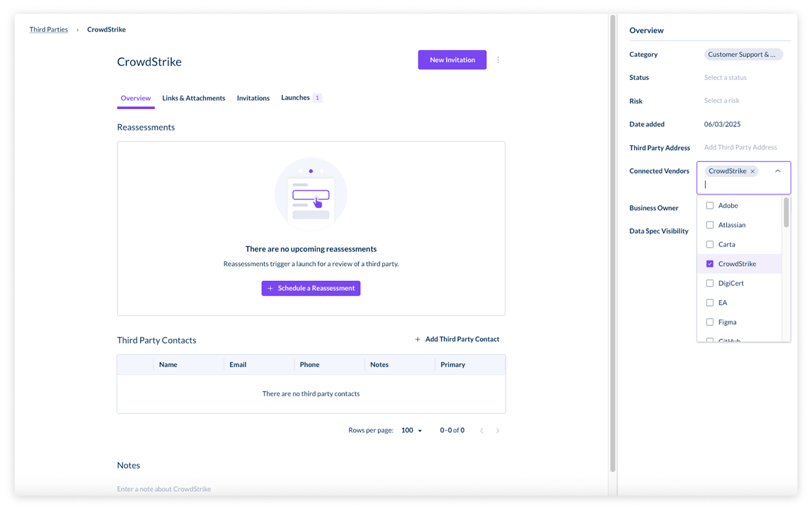This screenshot has height=511, width=812.
Task: Open the Category dropdown chip
Action: pyautogui.click(x=743, y=54)
